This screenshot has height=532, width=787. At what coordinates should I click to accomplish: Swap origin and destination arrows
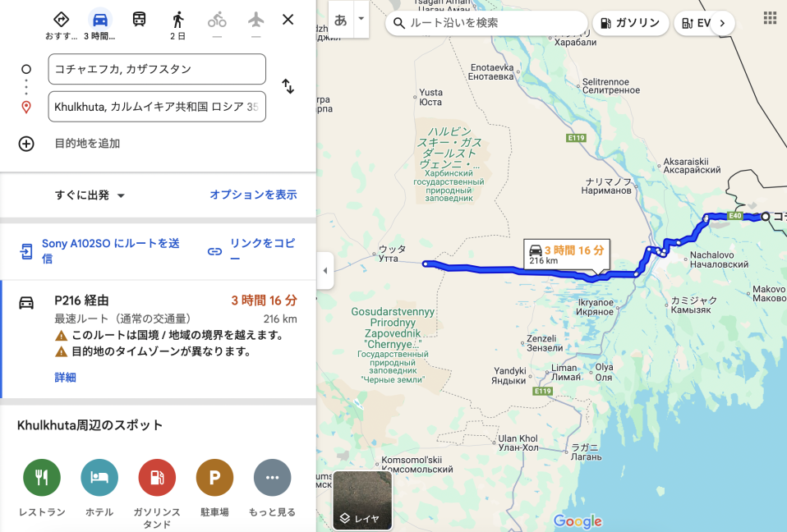pyautogui.click(x=288, y=87)
